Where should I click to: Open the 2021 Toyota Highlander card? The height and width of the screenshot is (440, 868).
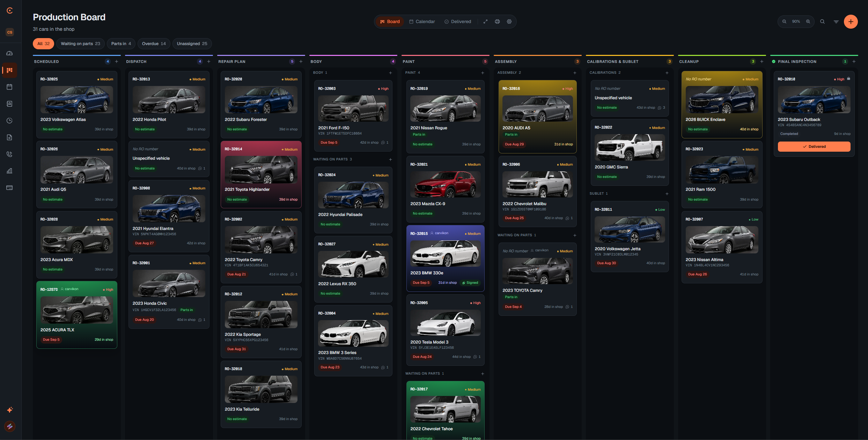coord(261,174)
